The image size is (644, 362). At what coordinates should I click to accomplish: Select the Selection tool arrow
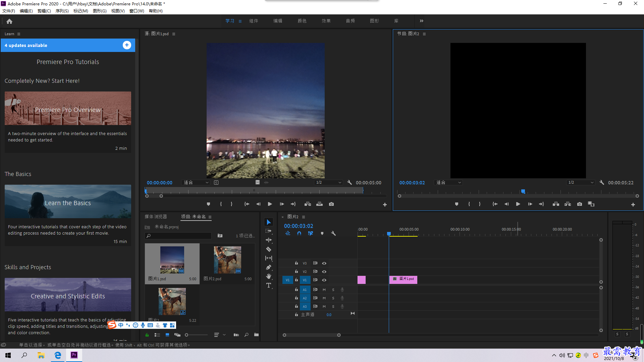[x=269, y=222]
